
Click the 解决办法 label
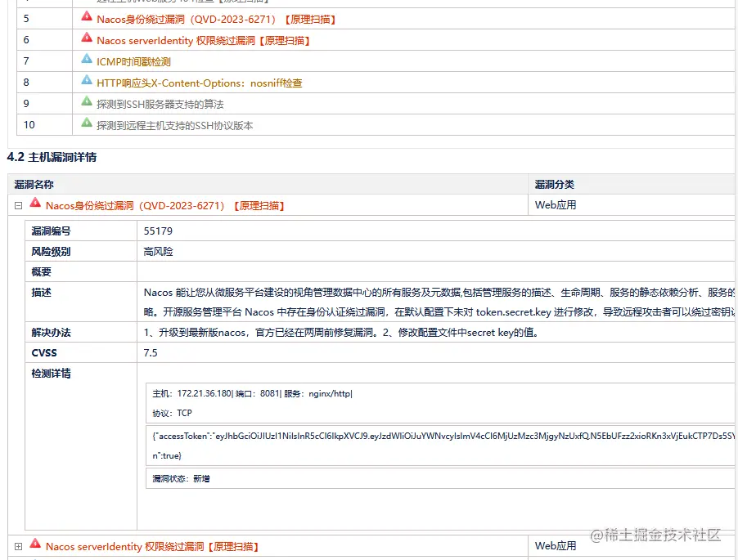51,333
